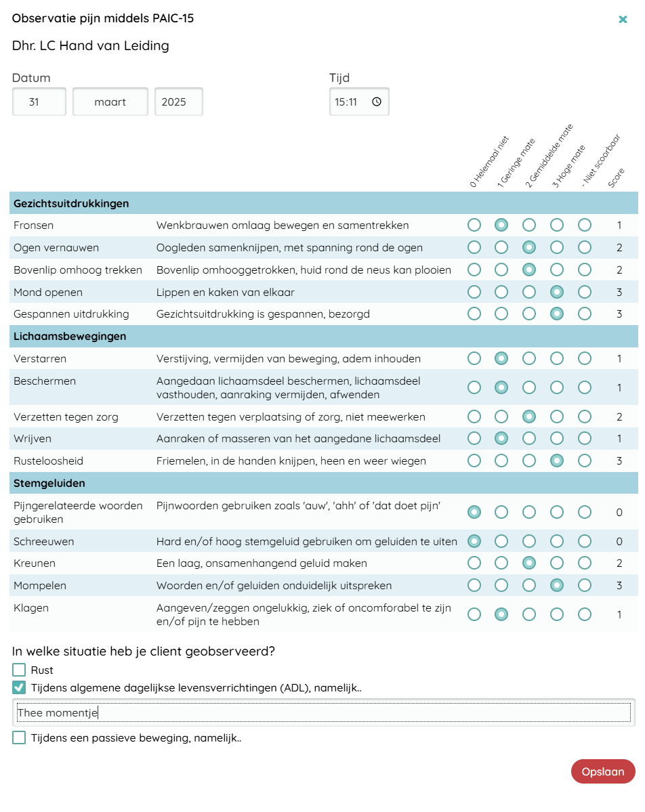Viewport: 645px width, 812px height.
Task: Select 'Gemiddelde mate' for Wrijven
Action: click(x=529, y=438)
